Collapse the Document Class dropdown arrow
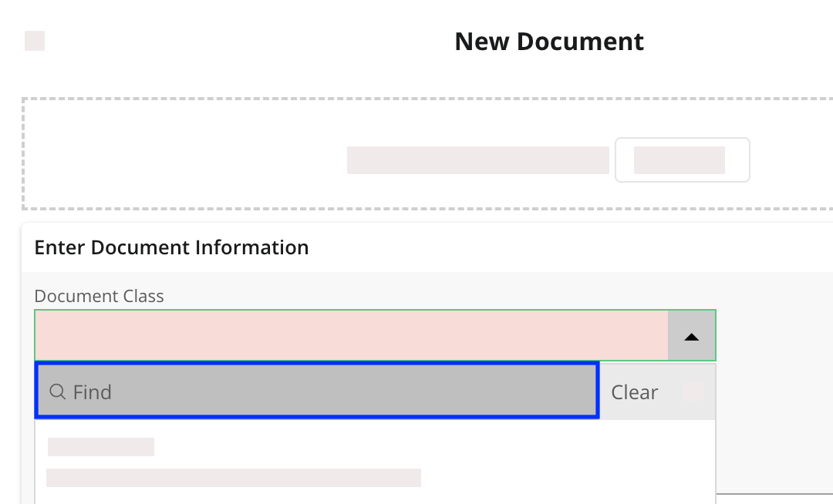 [x=692, y=336]
